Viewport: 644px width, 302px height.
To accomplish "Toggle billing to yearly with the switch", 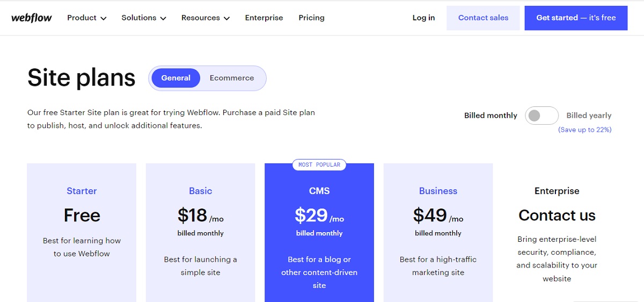I will (541, 116).
